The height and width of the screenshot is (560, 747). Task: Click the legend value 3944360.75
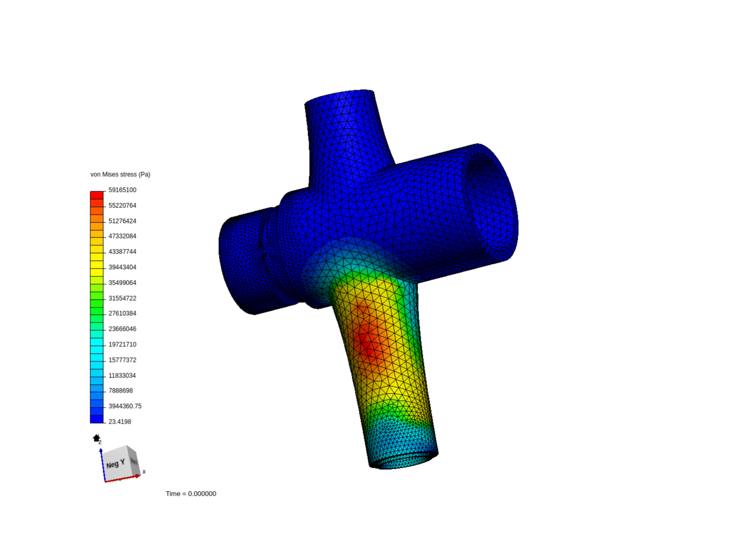click(125, 406)
